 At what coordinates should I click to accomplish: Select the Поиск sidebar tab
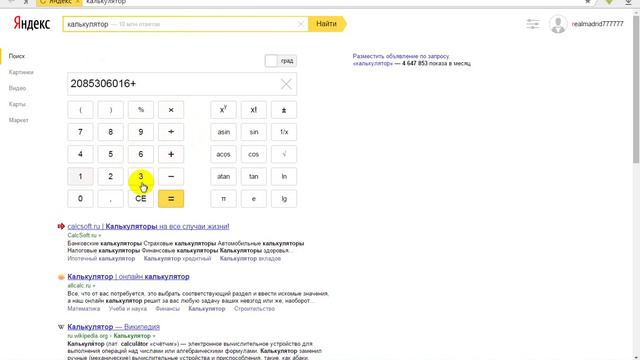pyautogui.click(x=17, y=56)
